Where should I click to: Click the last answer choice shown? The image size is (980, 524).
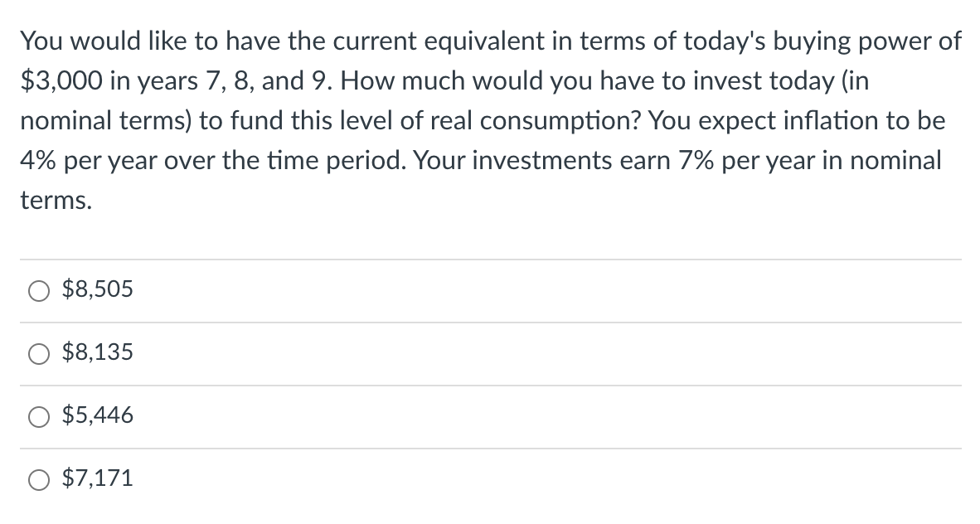coord(97,478)
